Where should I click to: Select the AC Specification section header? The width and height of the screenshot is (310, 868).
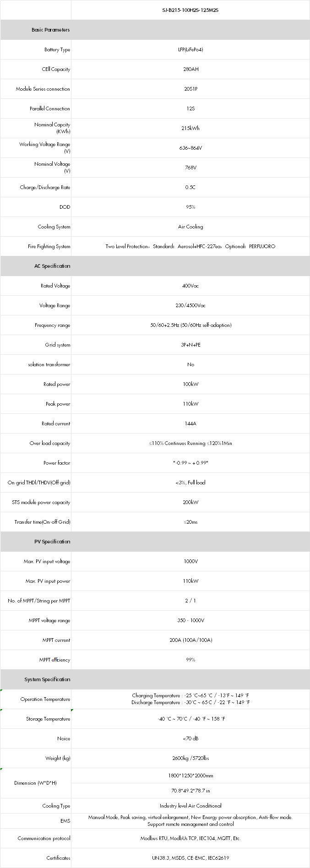(155, 266)
